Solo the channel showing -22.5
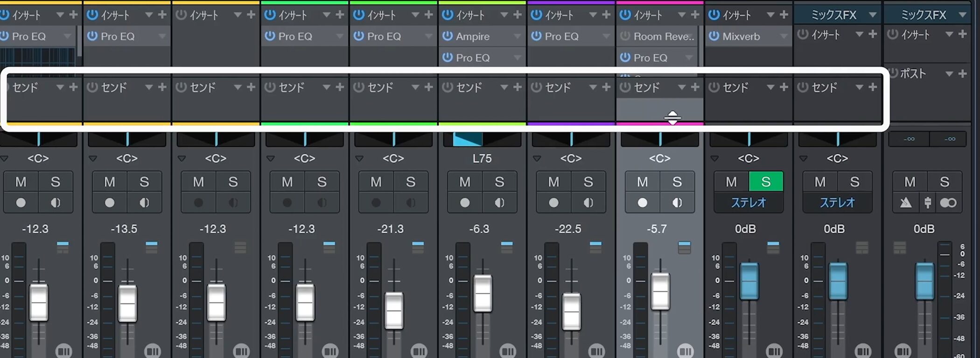 tap(588, 182)
